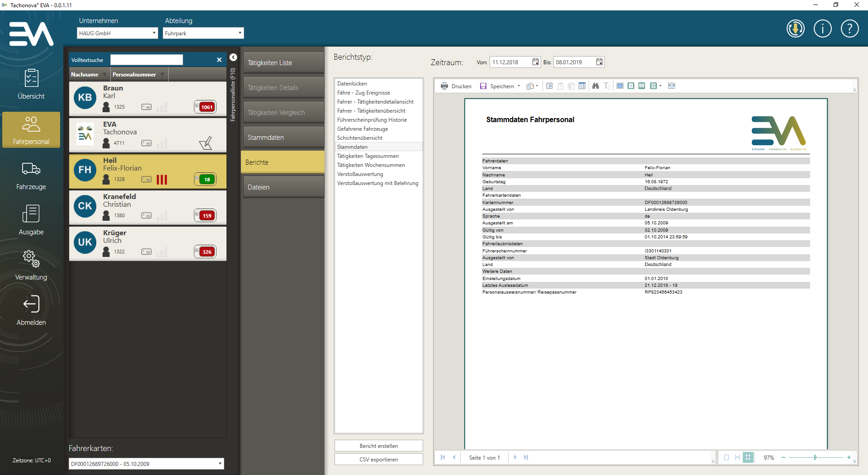Click the zoom slider in the report viewer

pyautogui.click(x=815, y=457)
